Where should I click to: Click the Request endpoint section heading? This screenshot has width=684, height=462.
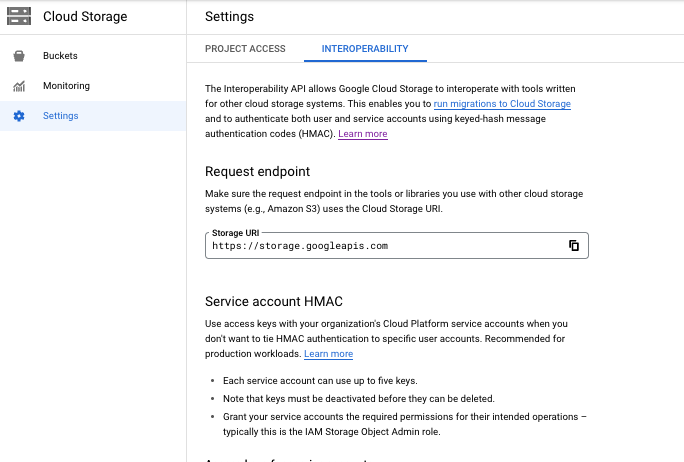point(257,171)
